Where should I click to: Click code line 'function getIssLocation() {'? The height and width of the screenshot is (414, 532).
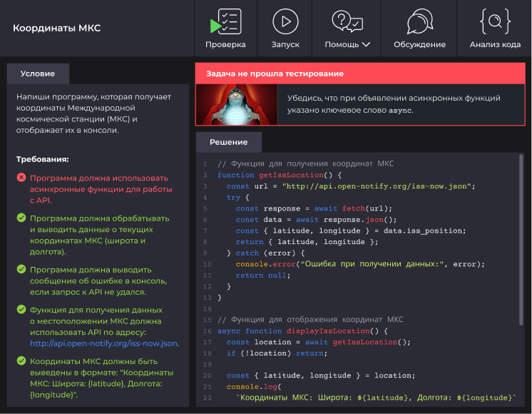point(280,175)
